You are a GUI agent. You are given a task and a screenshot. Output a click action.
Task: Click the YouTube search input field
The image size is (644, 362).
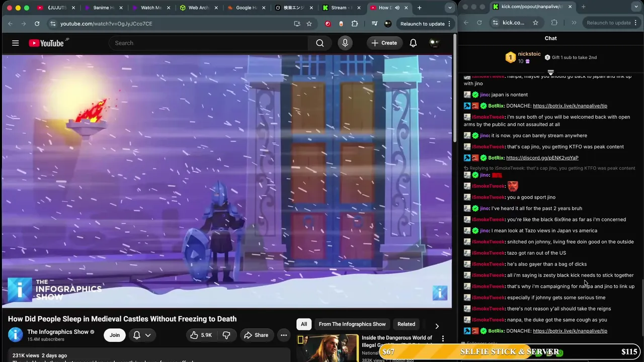tap(208, 43)
